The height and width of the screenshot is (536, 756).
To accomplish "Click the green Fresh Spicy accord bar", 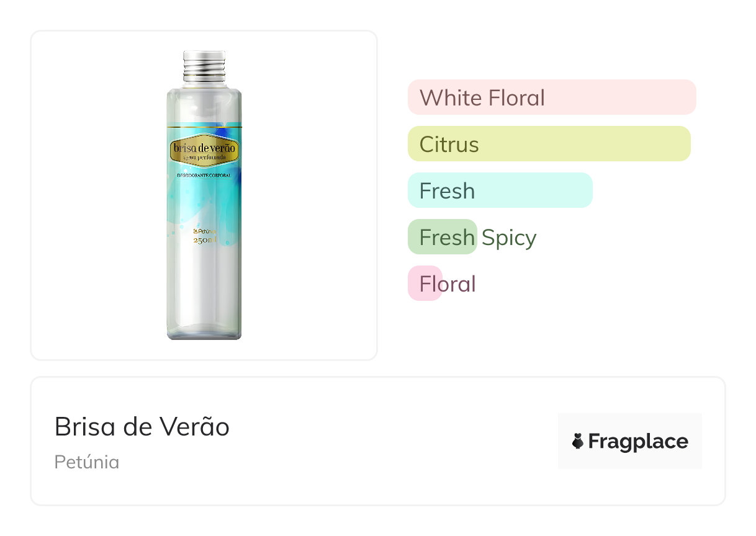I will point(442,237).
